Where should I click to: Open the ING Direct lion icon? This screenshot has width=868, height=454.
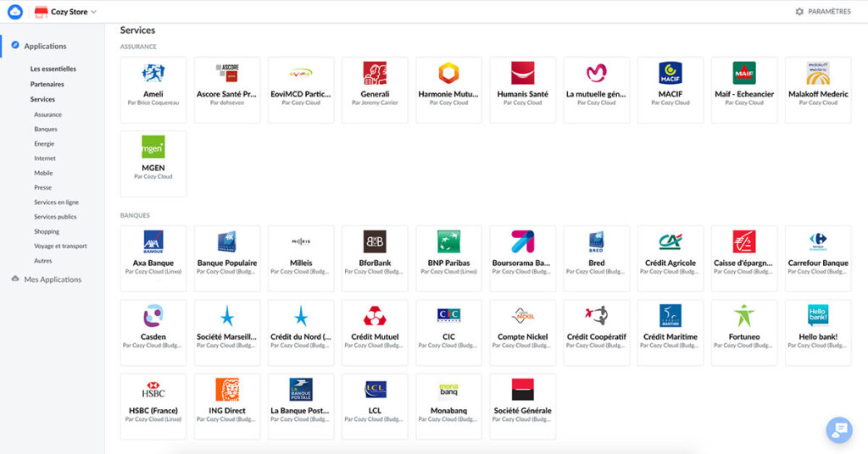tap(227, 390)
